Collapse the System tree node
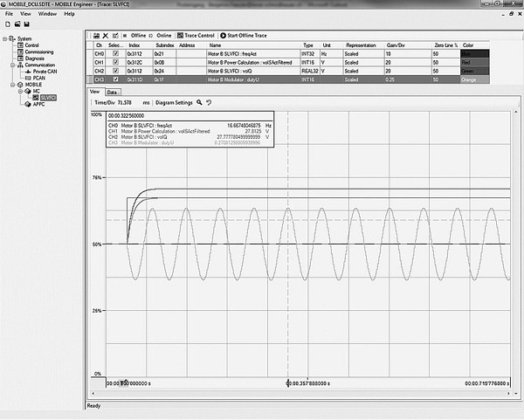The height and width of the screenshot is (420, 524). (4, 38)
